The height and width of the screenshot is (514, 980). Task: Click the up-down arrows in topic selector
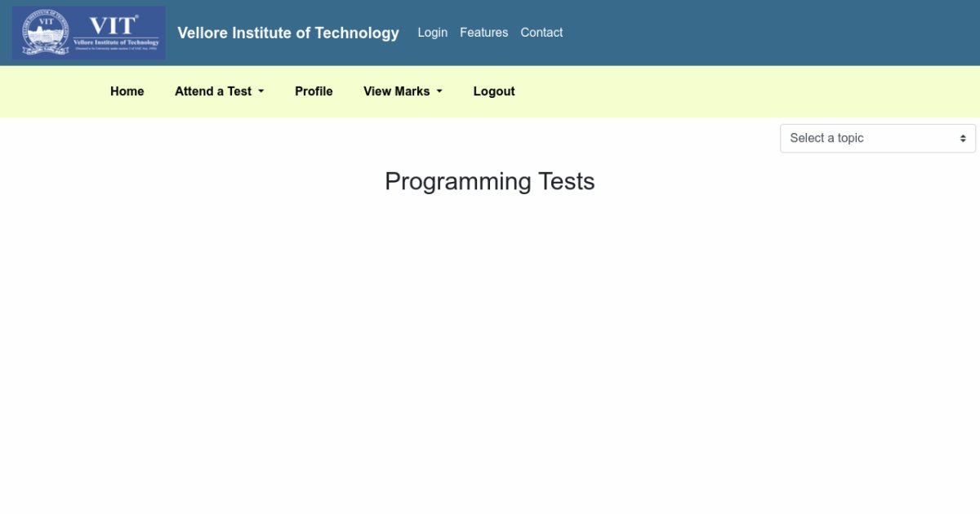963,139
